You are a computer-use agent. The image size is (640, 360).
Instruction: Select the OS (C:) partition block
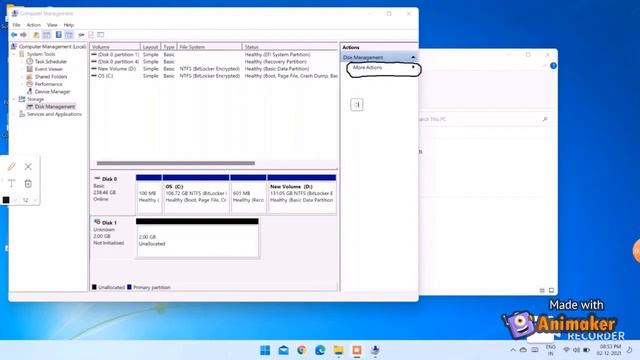(196, 194)
